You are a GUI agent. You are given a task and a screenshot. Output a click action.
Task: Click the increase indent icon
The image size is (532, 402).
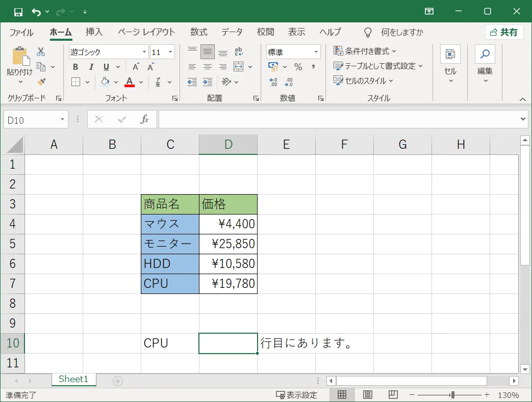208,82
